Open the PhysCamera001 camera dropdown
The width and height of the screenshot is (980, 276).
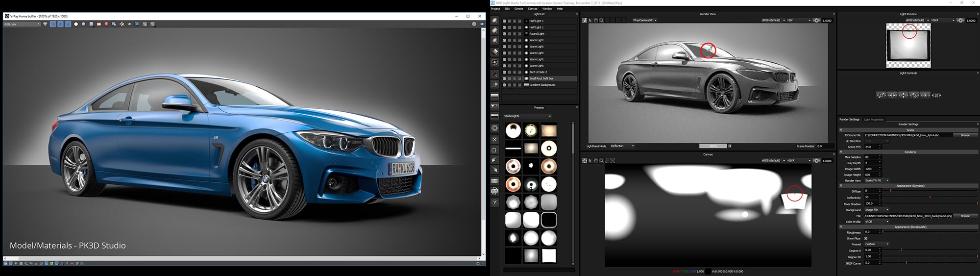tap(644, 21)
